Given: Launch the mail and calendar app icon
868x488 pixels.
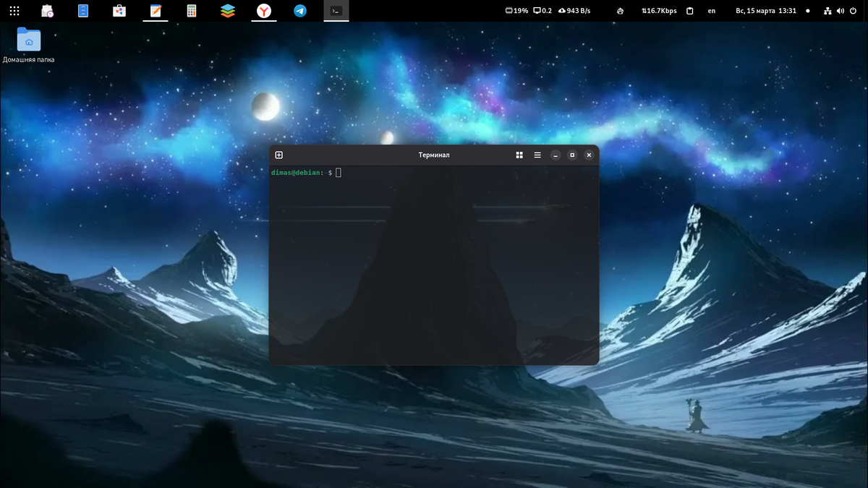Looking at the screenshot, I should tap(47, 11).
